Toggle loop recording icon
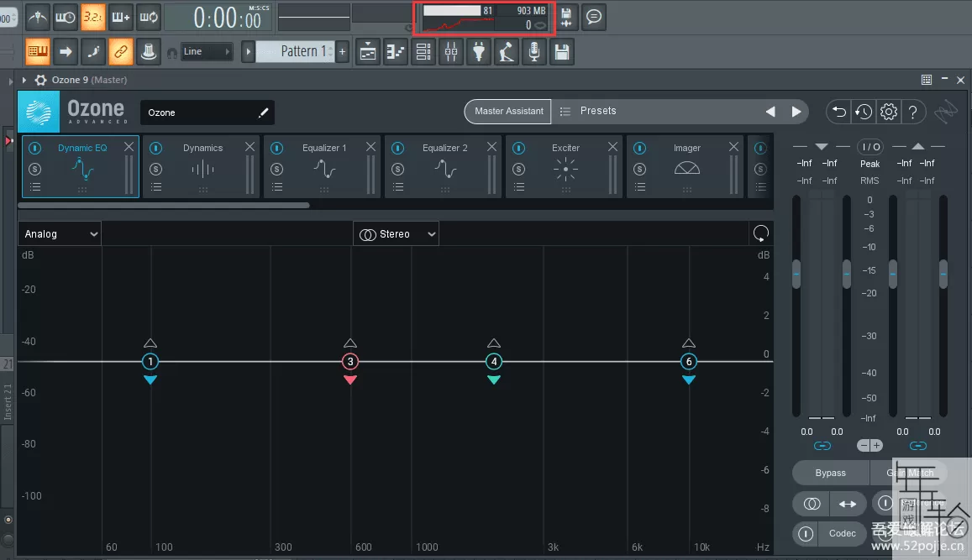Image resolution: width=972 pixels, height=560 pixels. point(149,18)
